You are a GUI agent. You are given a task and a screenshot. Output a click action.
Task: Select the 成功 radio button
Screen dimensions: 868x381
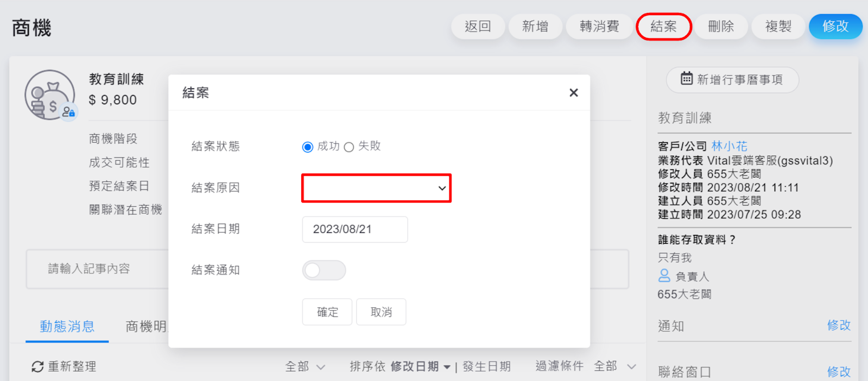point(308,147)
